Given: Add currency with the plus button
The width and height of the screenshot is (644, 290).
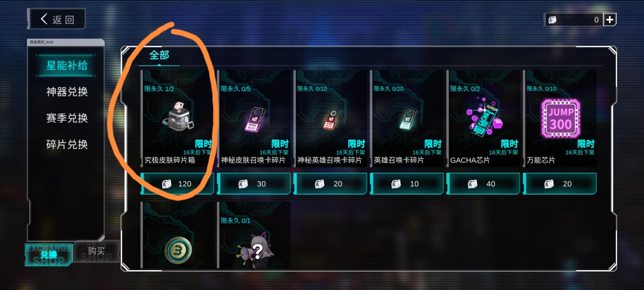Looking at the screenshot, I should coord(610,20).
